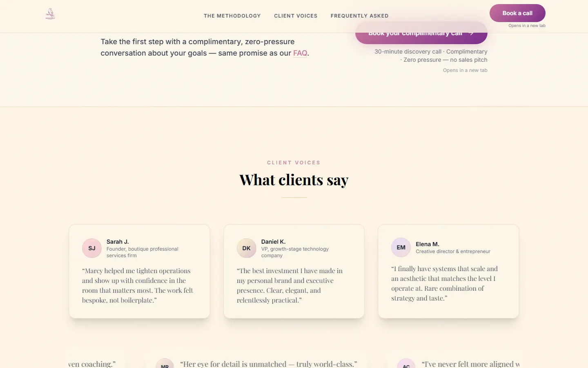Click 'Her eye for detail is unmatched' quote
The image size is (588, 368).
269,364
